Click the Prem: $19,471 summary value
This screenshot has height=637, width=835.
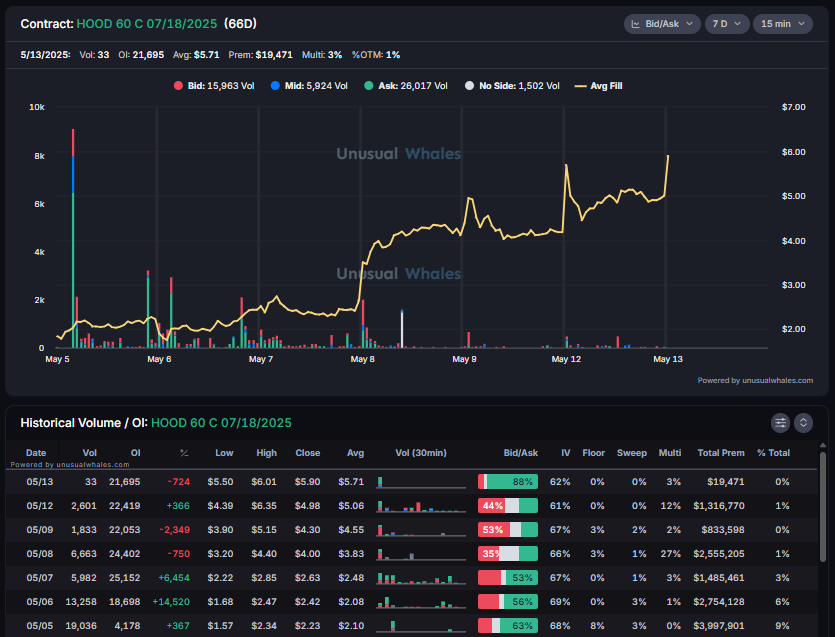pos(260,55)
